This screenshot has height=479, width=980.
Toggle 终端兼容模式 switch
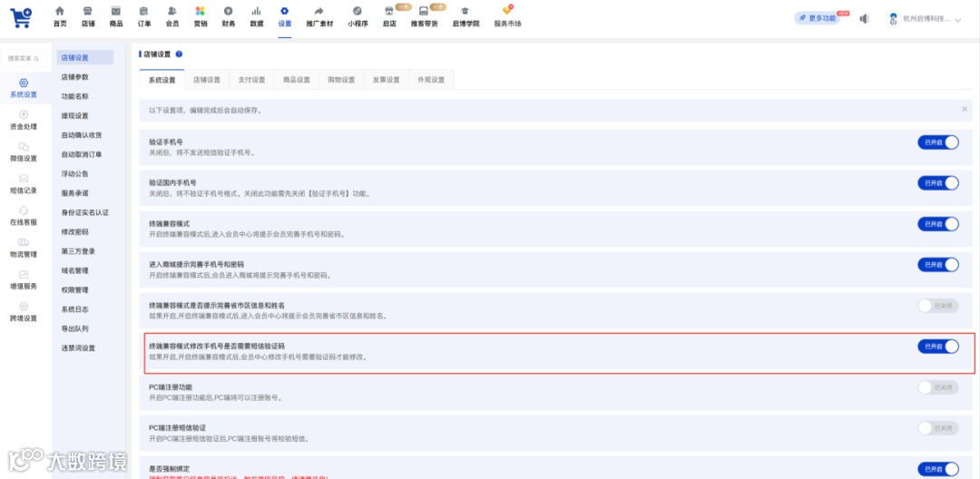point(937,223)
